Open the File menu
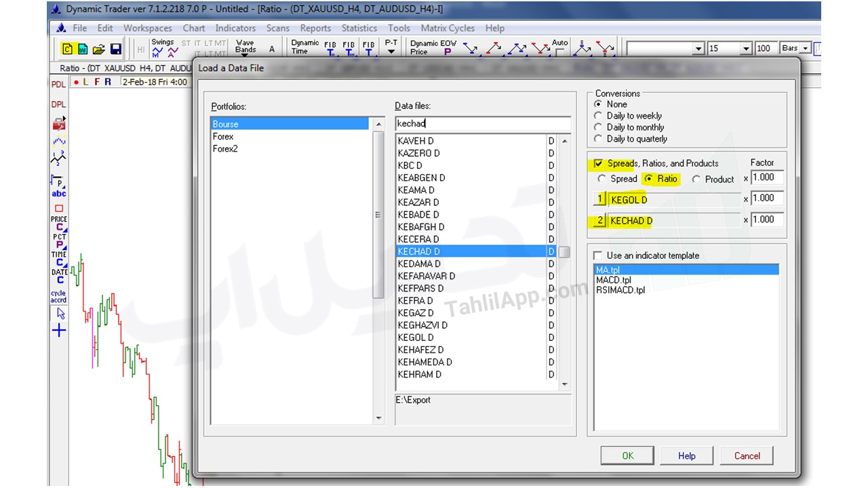 pos(80,28)
